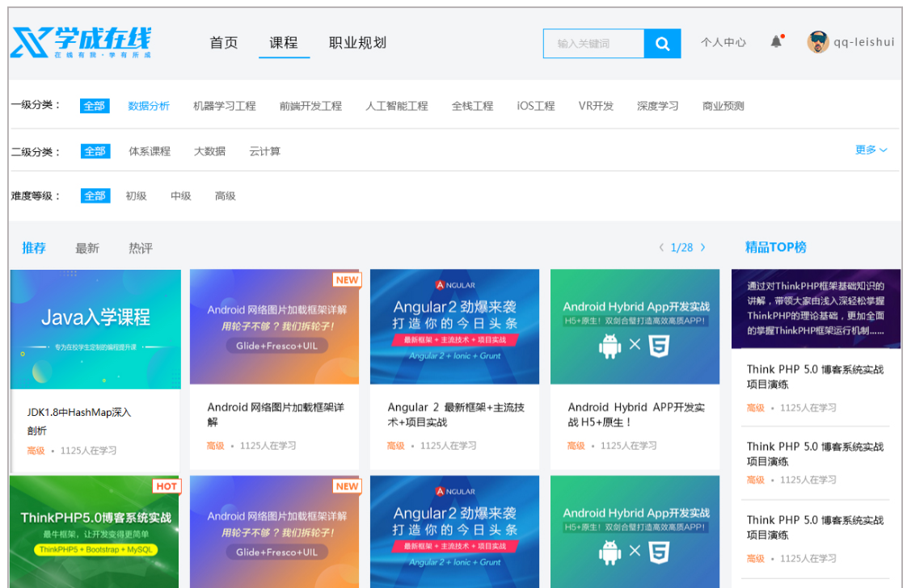Select 云计算 subcategory
Image resolution: width=907 pixels, height=588 pixels.
[x=264, y=152]
